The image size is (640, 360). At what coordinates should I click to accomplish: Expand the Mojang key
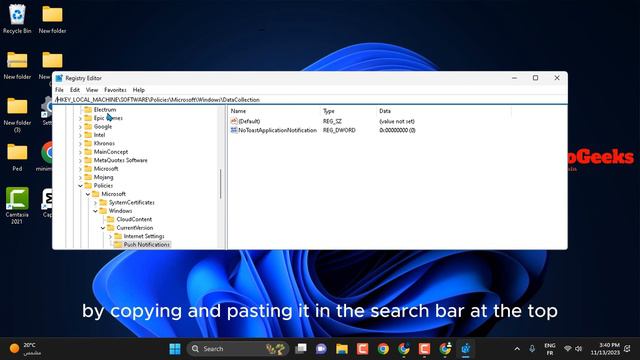(x=80, y=178)
